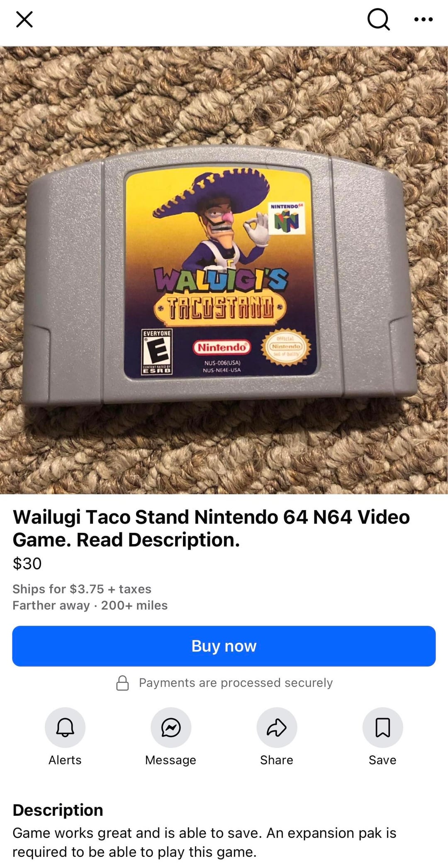Click the Message label
Screen dimensions: 448x868
pos(170,760)
